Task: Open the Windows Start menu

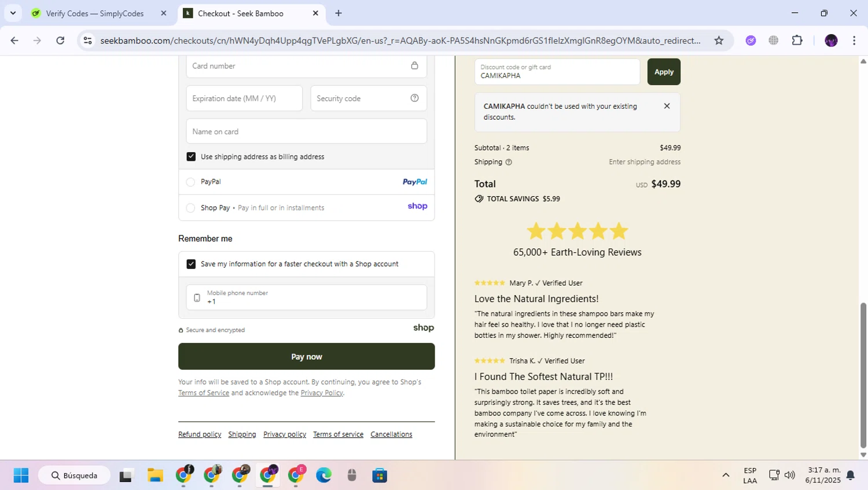Action: point(21,476)
